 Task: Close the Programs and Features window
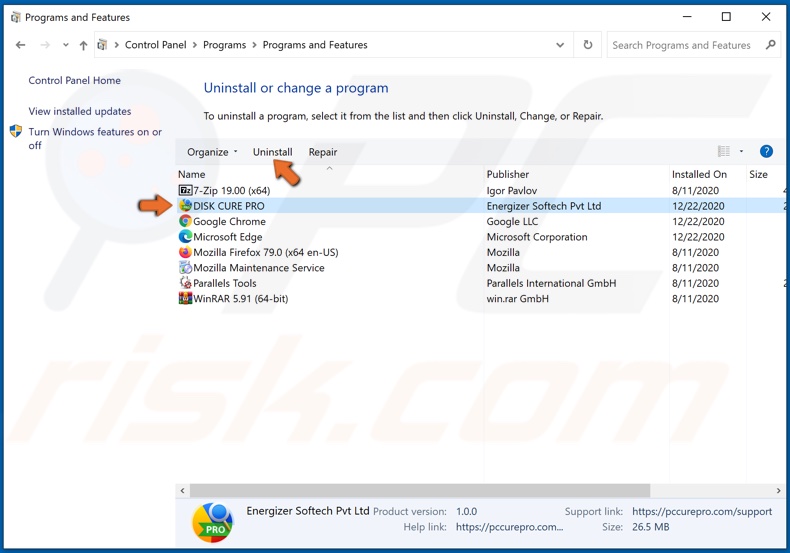766,17
